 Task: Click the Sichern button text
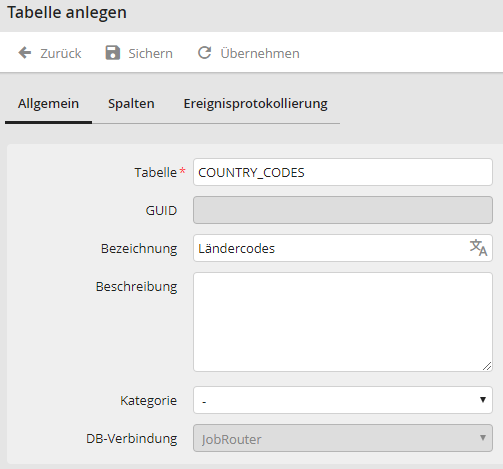pos(150,53)
